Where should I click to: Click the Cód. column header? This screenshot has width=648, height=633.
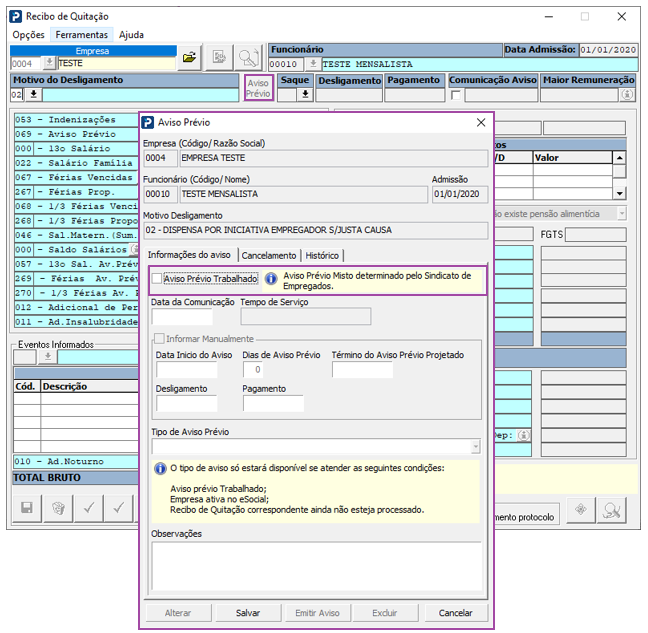click(27, 386)
